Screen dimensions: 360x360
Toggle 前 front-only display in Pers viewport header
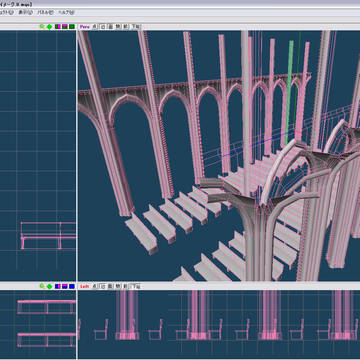click(126, 27)
